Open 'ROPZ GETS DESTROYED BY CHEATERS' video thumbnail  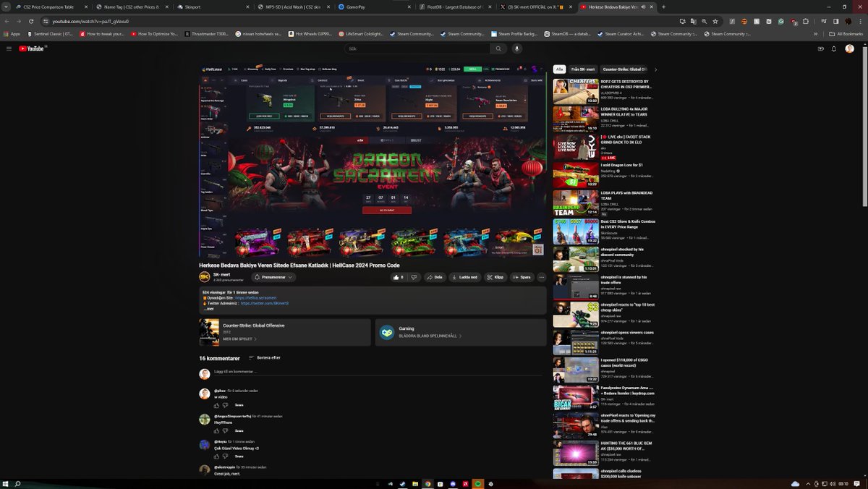576,91
